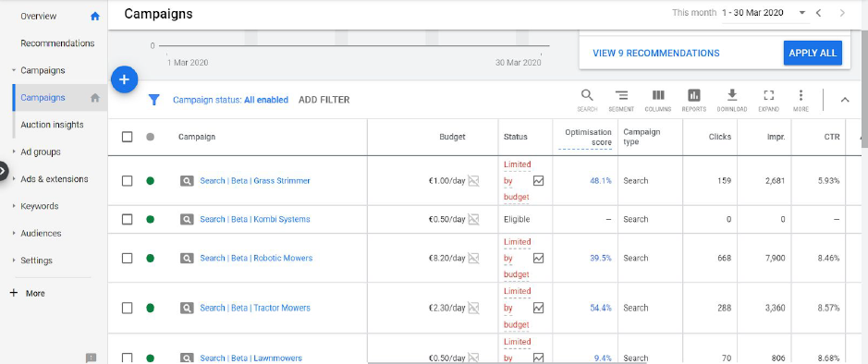Open Search | Beta | Kombi Systems campaign
Viewport: 868px width, 364px height.
point(254,220)
